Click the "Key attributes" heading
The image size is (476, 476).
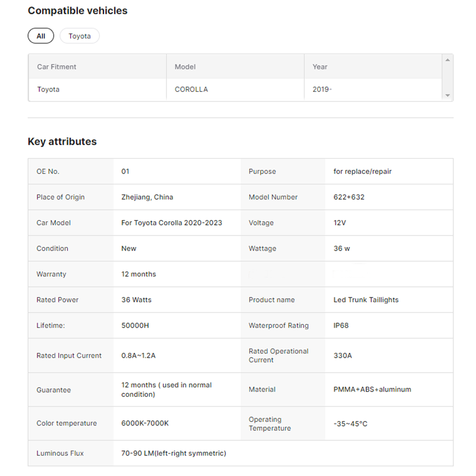click(x=62, y=142)
